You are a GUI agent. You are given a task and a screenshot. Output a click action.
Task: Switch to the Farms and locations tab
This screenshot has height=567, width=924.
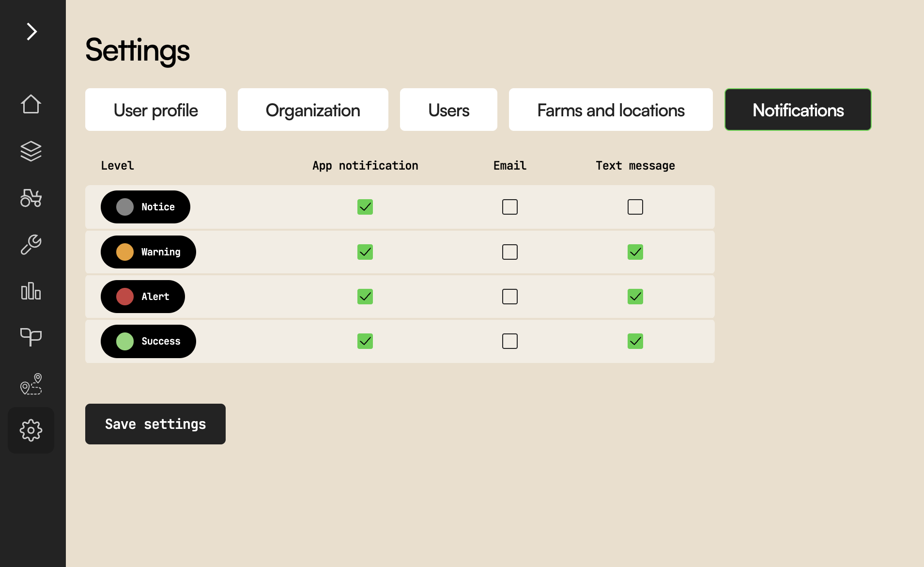[611, 110]
